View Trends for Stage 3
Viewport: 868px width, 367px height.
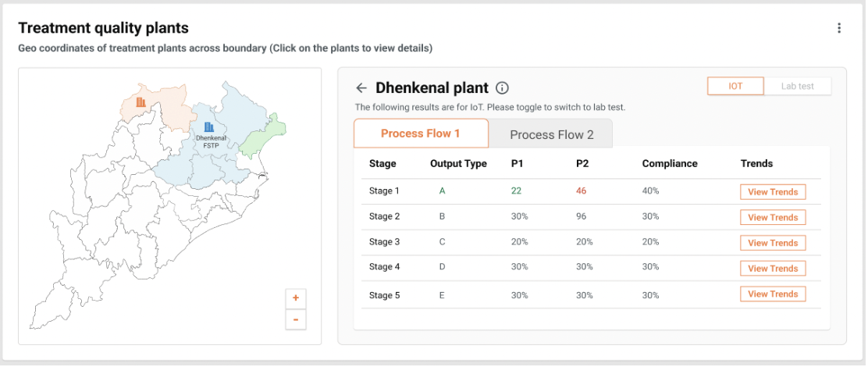tap(772, 243)
